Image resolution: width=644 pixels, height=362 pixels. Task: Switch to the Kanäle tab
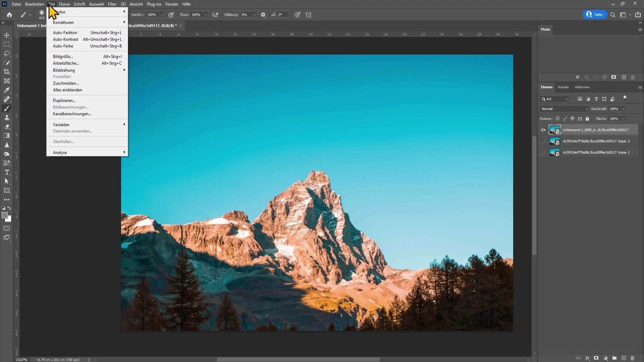click(x=563, y=87)
